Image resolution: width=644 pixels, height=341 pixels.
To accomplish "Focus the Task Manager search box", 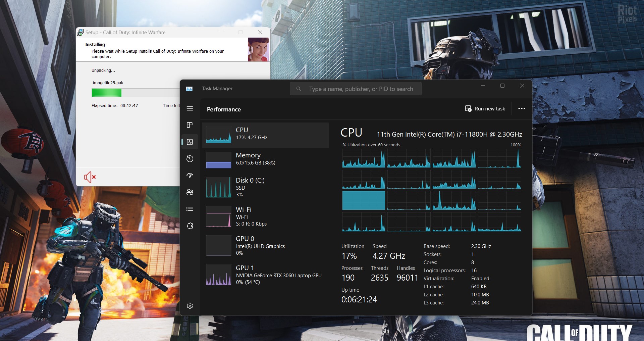I will 356,89.
